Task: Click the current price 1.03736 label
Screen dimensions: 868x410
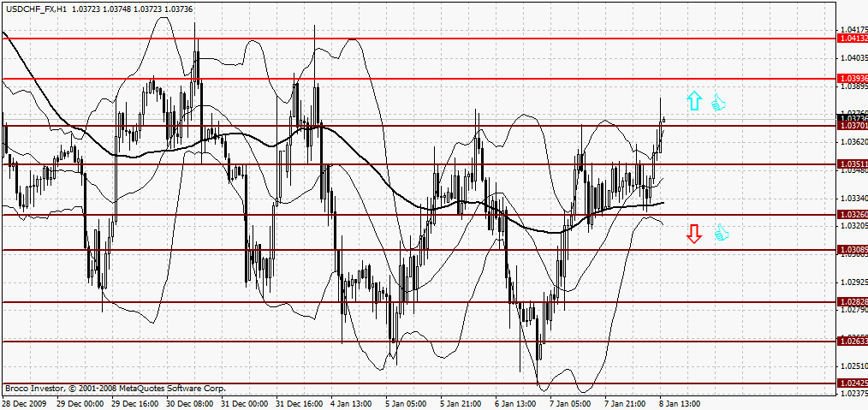Action: coord(853,118)
